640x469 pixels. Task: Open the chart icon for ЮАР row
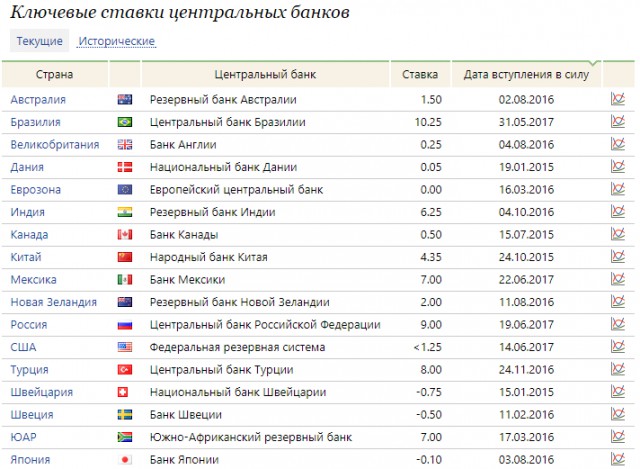(618, 436)
